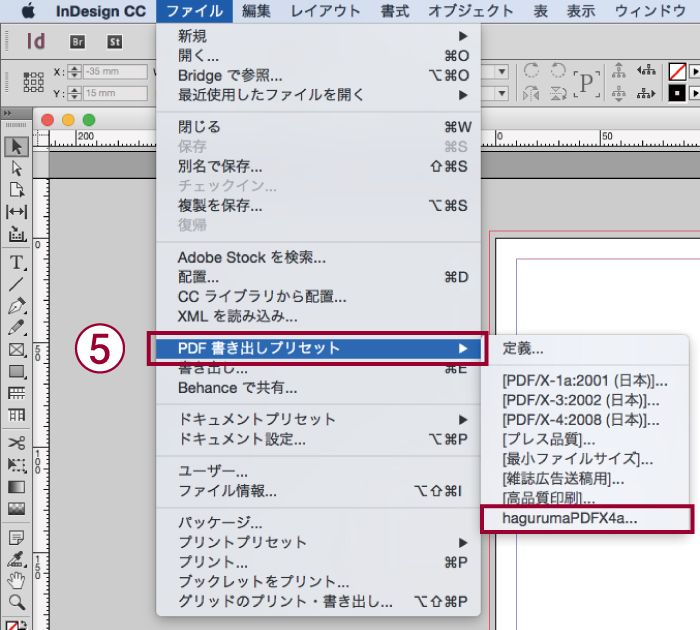Expand the ドキュメントプリセット submenu
The width and height of the screenshot is (700, 630).
click(x=318, y=419)
